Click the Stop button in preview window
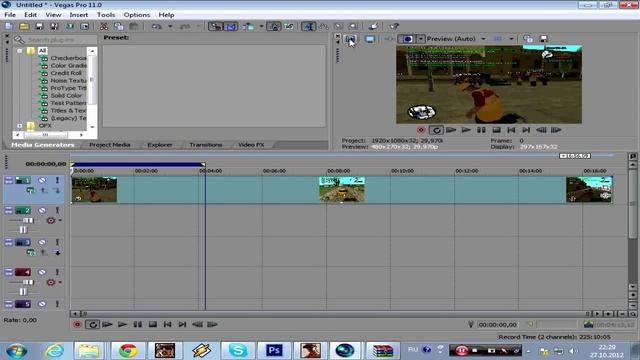Screen dimensions: 640x360 [496, 130]
